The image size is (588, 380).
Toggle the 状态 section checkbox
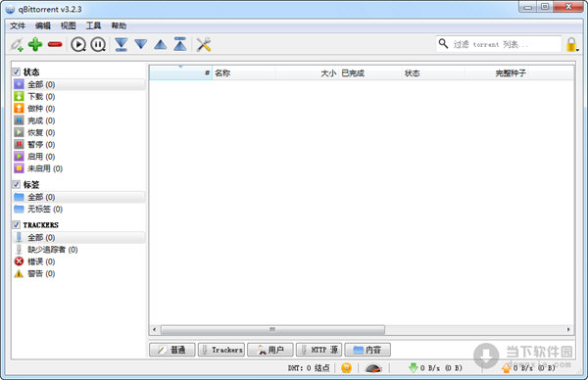click(17, 71)
